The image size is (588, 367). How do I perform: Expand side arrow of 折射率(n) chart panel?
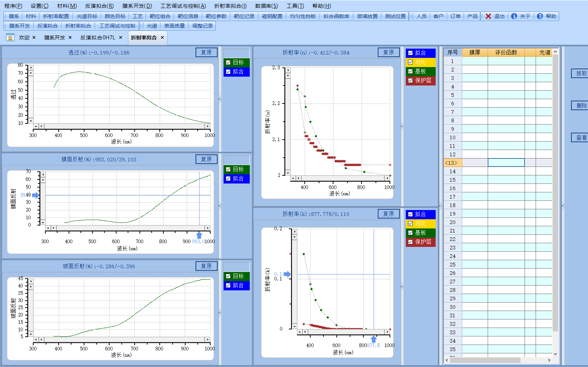point(402,126)
